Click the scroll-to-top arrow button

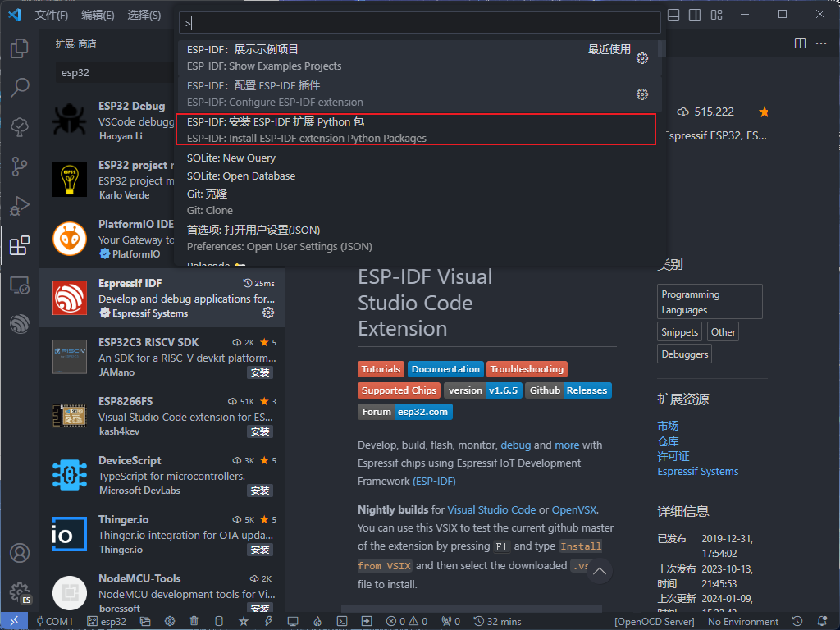click(x=600, y=571)
